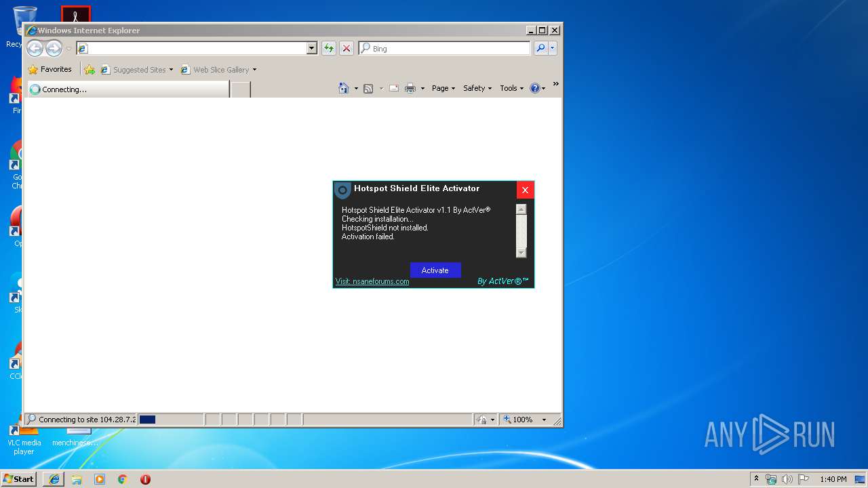Close the Hotspot Shield Elite Activator dialog
The height and width of the screenshot is (488, 868).
coord(525,190)
